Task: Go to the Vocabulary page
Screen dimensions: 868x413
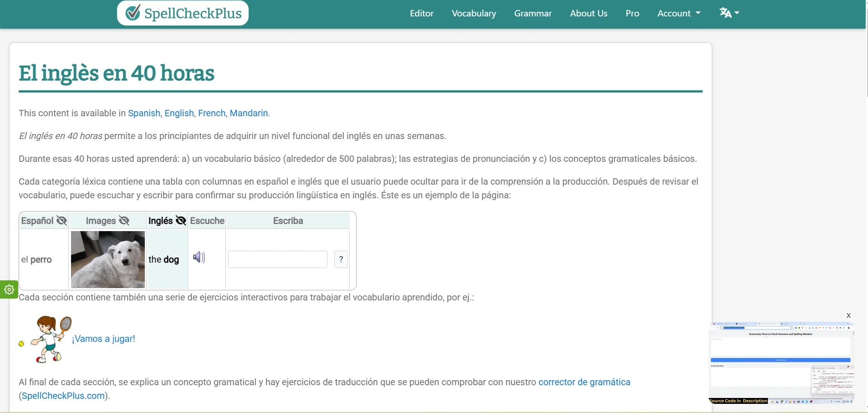Action: [x=474, y=13]
